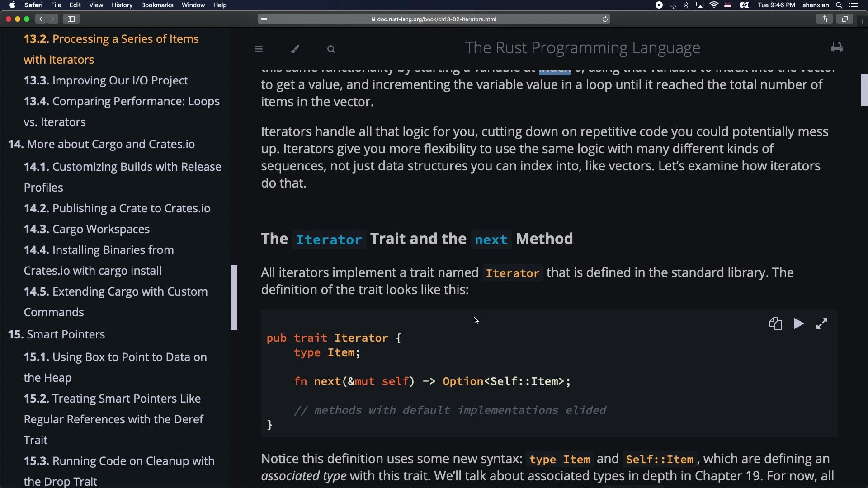Open the Safari share sheet

point(824,19)
